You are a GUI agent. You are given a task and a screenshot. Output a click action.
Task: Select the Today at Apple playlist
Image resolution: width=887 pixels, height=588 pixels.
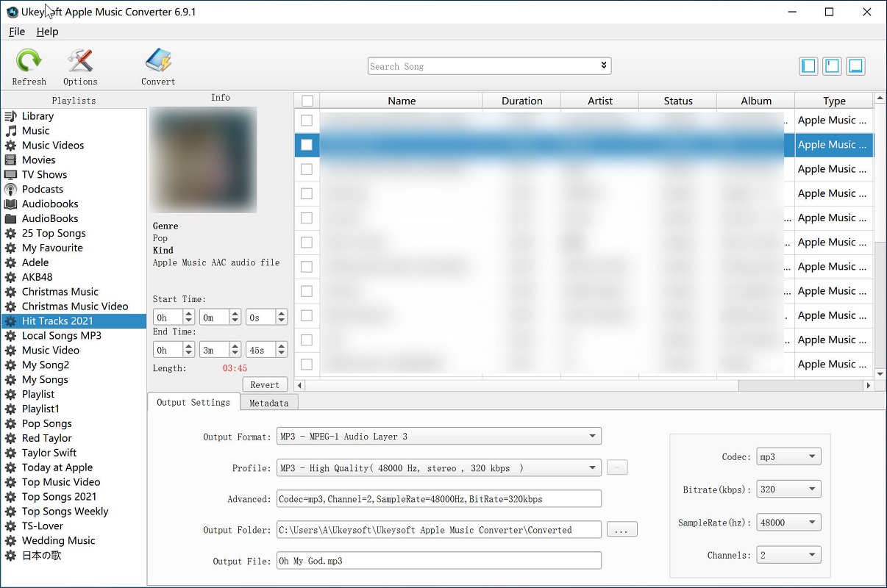pos(57,467)
